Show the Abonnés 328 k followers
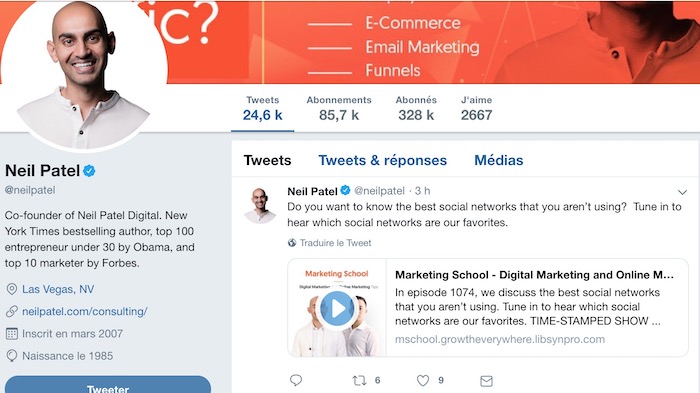Screen dimensions: 700x393 tap(416, 109)
